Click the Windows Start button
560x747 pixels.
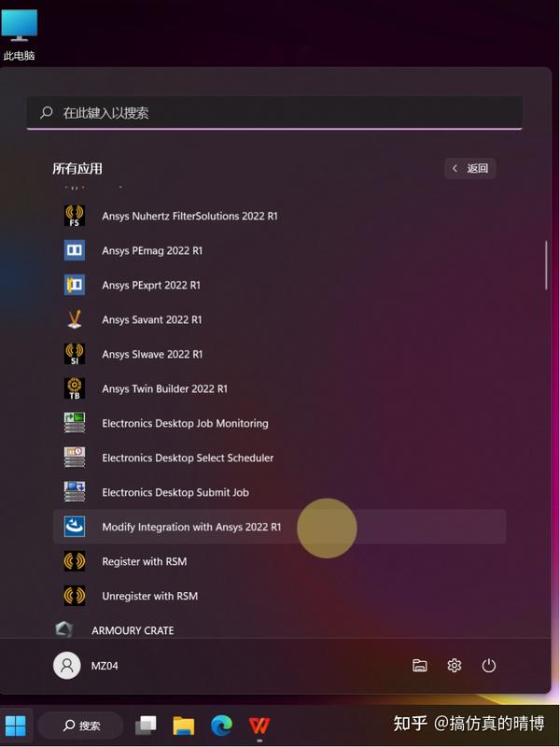[15, 726]
